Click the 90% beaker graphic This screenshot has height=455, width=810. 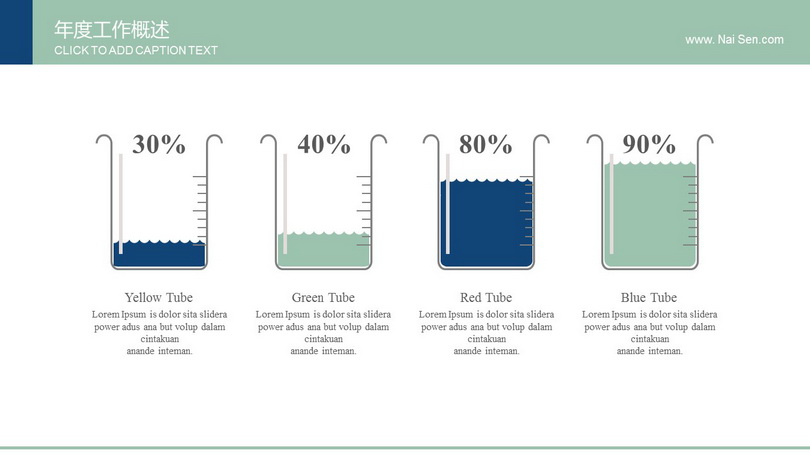650,202
